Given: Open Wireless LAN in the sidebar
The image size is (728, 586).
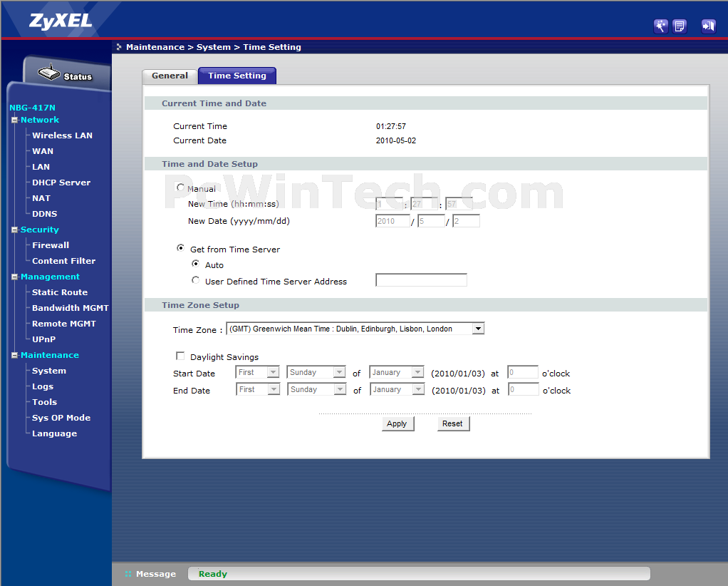Looking at the screenshot, I should click(62, 135).
